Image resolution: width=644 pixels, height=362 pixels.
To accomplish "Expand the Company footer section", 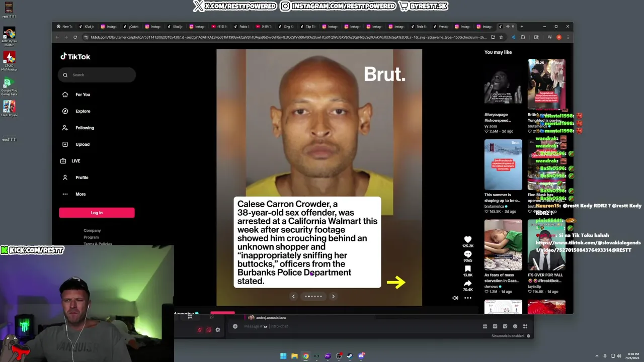I will [x=92, y=230].
